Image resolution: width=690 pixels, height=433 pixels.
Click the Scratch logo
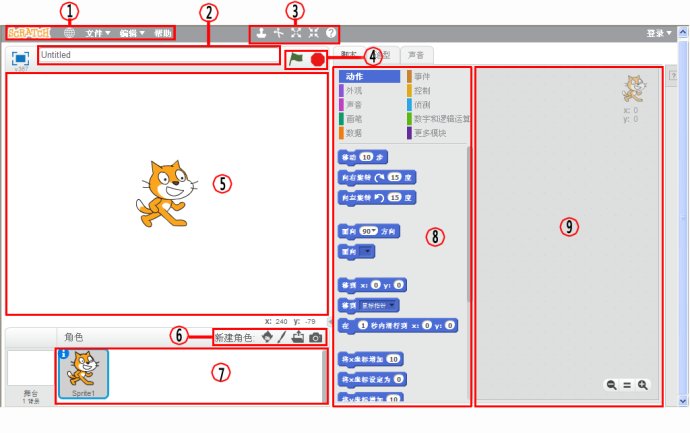29,33
